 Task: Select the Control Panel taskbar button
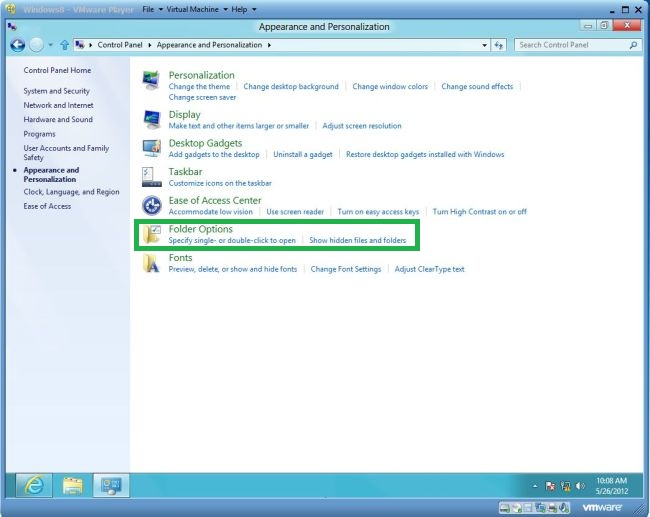[x=111, y=485]
